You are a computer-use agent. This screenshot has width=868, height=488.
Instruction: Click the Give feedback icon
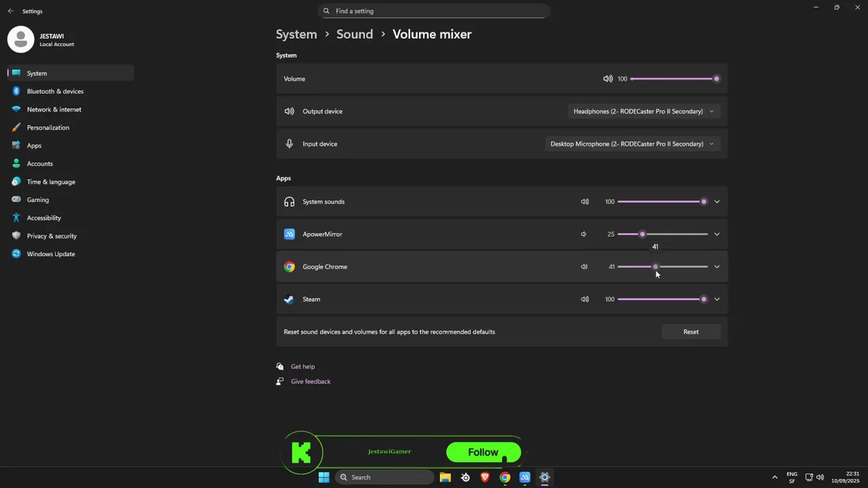(280, 381)
